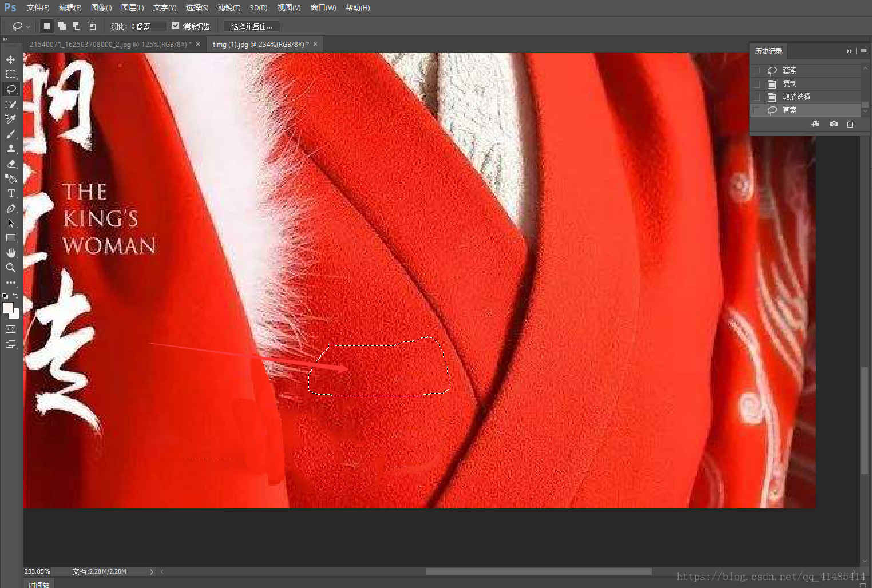Open the 帮助(H) menu
The height and width of the screenshot is (588, 872).
(x=358, y=8)
